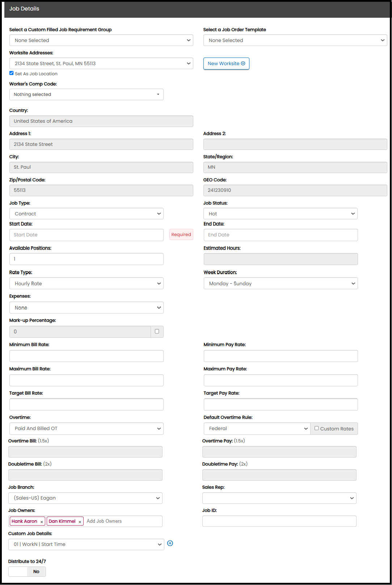
Task: Click the New Worksite button
Action: 226,63
